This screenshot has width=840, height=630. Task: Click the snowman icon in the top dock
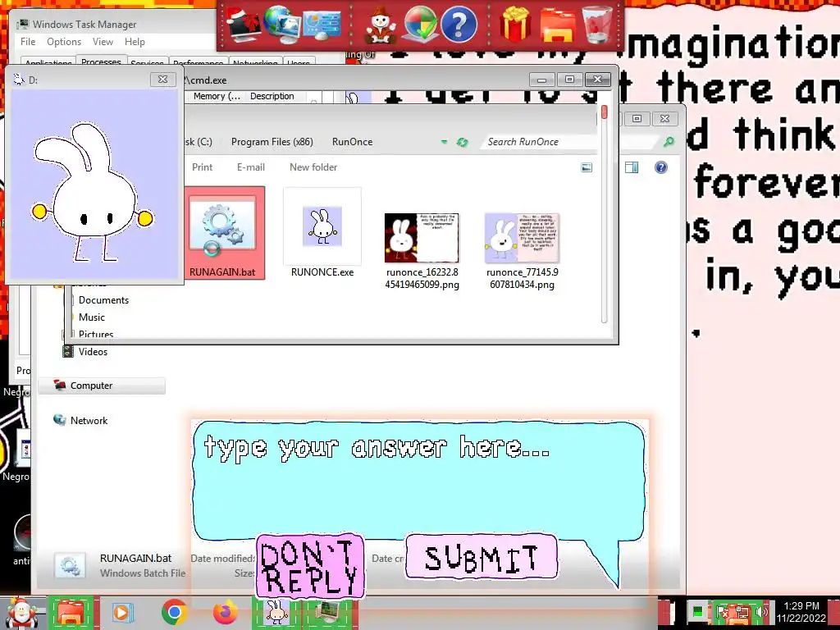pos(380,25)
